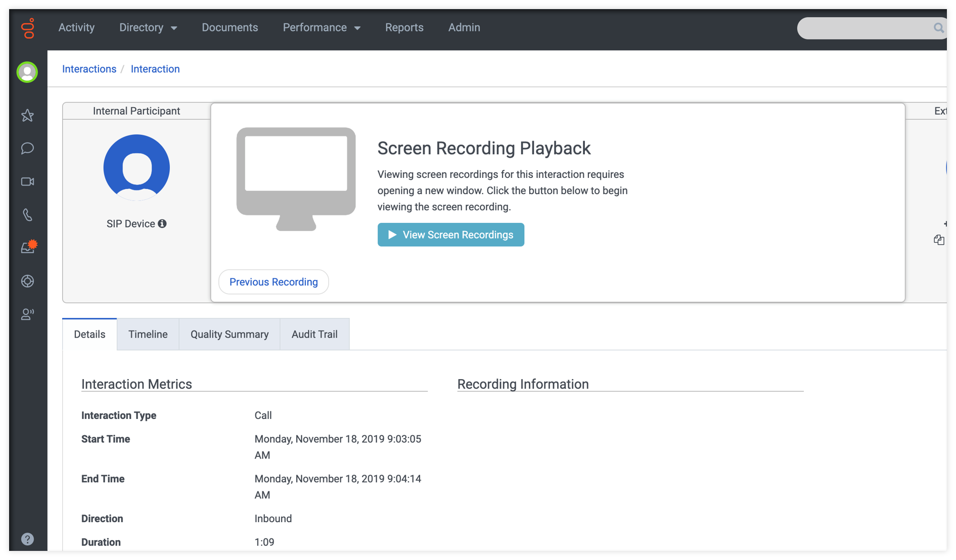The height and width of the screenshot is (560, 956).
Task: Click View Screen Recordings
Action: [x=450, y=235]
